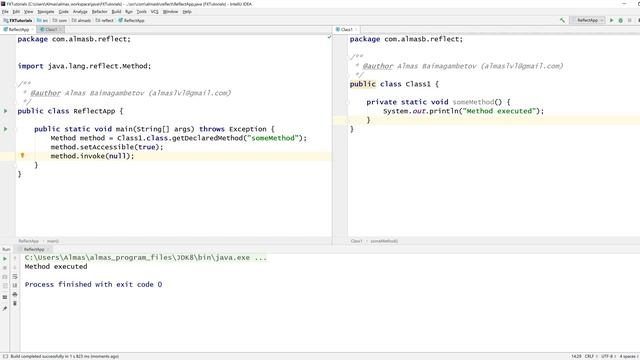Click the tool windows icon in the status bar
Screen dimensions: 640x360
5,356
